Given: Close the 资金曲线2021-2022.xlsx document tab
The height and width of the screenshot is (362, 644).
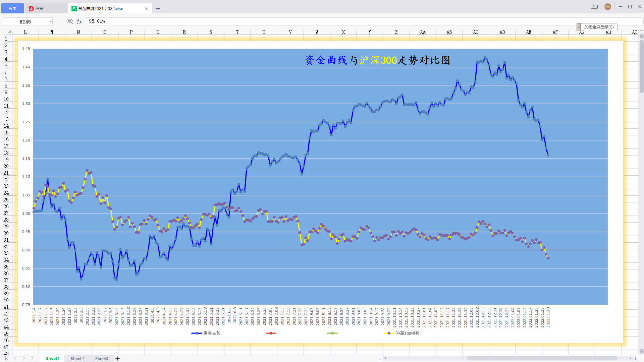Looking at the screenshot, I should point(147,8).
